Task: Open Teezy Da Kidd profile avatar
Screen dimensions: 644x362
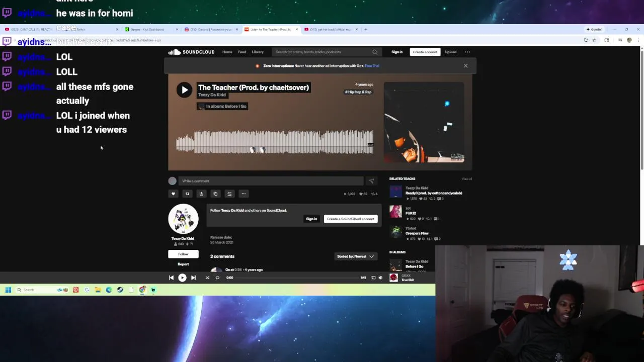Action: pos(183,219)
